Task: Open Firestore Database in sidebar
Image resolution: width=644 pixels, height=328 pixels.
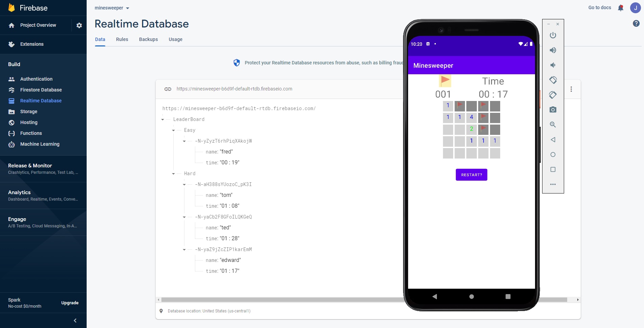Action: point(41,90)
